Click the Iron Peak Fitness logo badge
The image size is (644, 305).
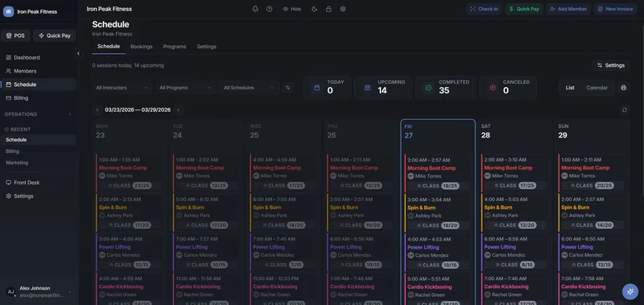point(8,11)
